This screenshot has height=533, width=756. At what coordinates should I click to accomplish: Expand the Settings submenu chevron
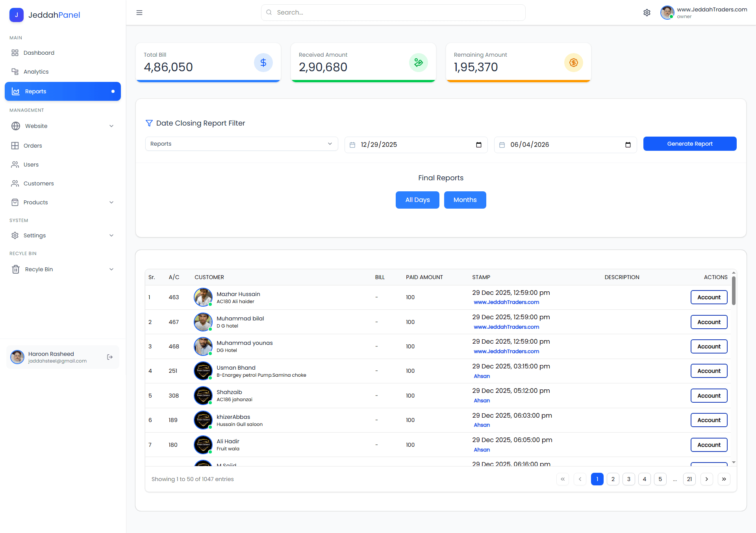[x=111, y=235]
